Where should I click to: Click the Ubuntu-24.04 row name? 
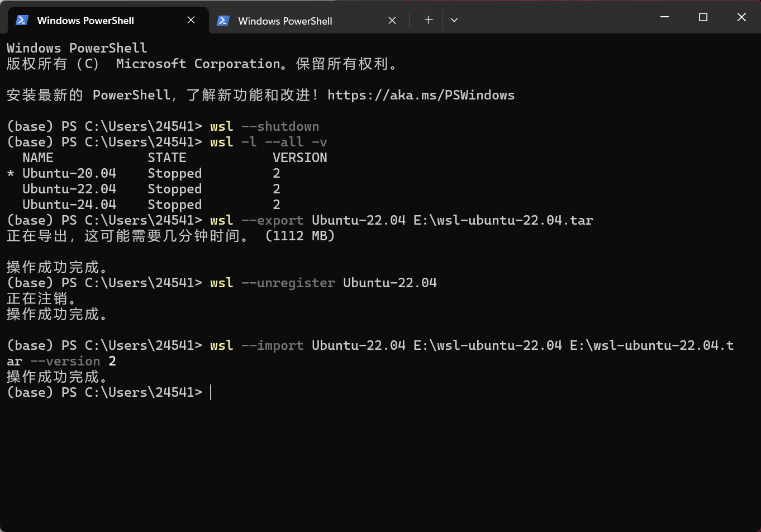tap(69, 205)
